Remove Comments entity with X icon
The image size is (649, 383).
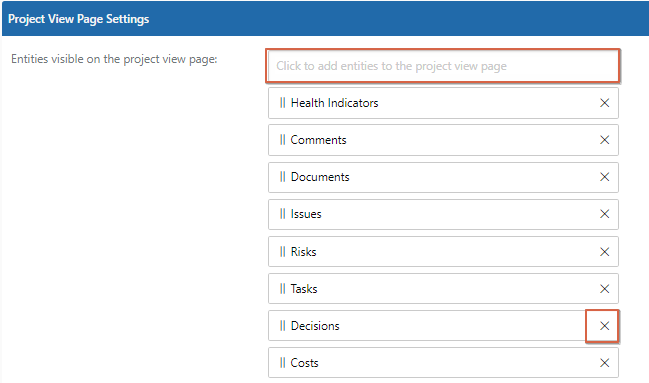click(x=604, y=140)
